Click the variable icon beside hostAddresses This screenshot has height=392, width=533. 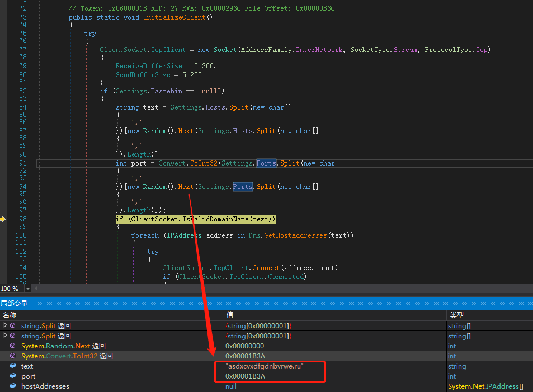13,386
